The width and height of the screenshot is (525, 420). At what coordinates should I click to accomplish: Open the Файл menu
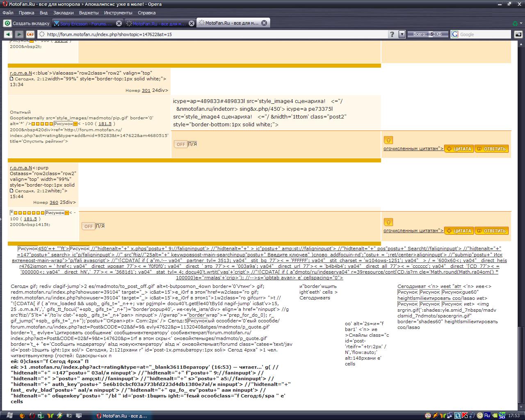pos(8,13)
